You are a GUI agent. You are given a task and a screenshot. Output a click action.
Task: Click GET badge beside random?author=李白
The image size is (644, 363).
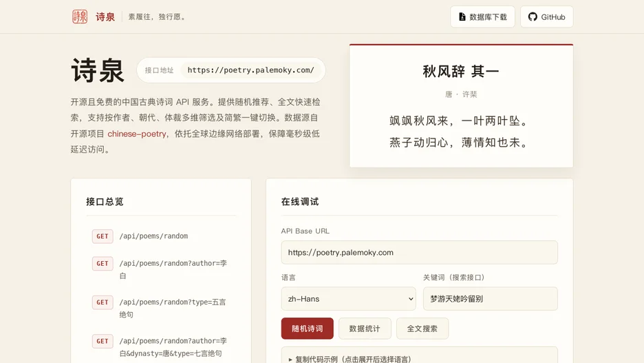[103, 264]
